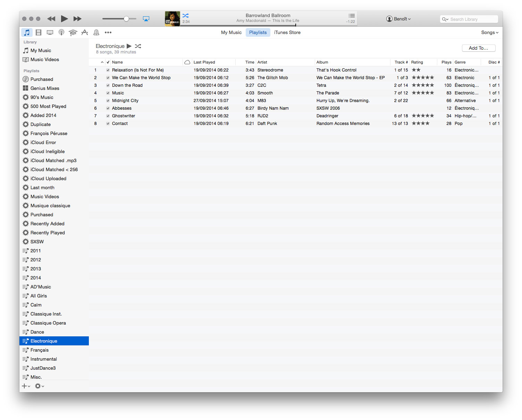Toggle checkbox for the song Music
This screenshot has width=522, height=420.
click(x=108, y=93)
